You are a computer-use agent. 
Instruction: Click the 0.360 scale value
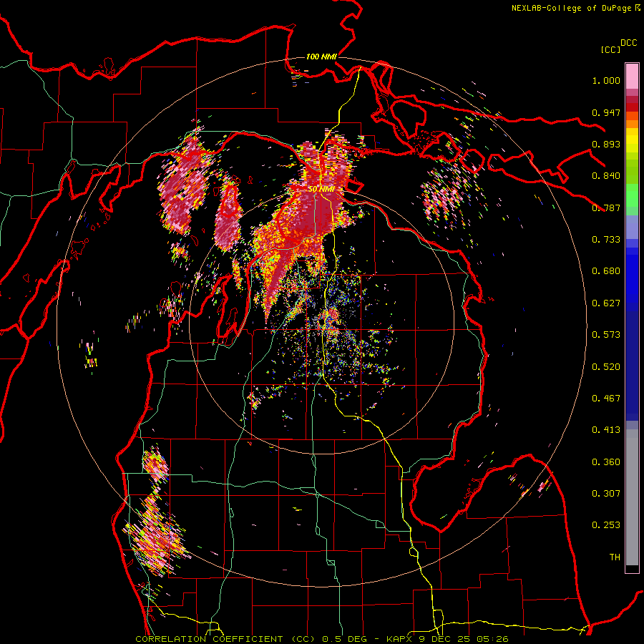tap(606, 462)
